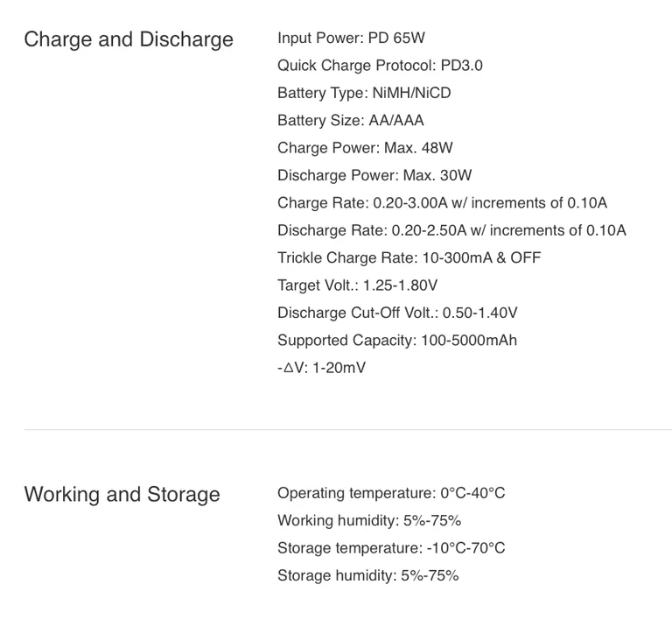Click the Discharge Cut-Off Volt. line
This screenshot has width=672, height=634.
(397, 313)
